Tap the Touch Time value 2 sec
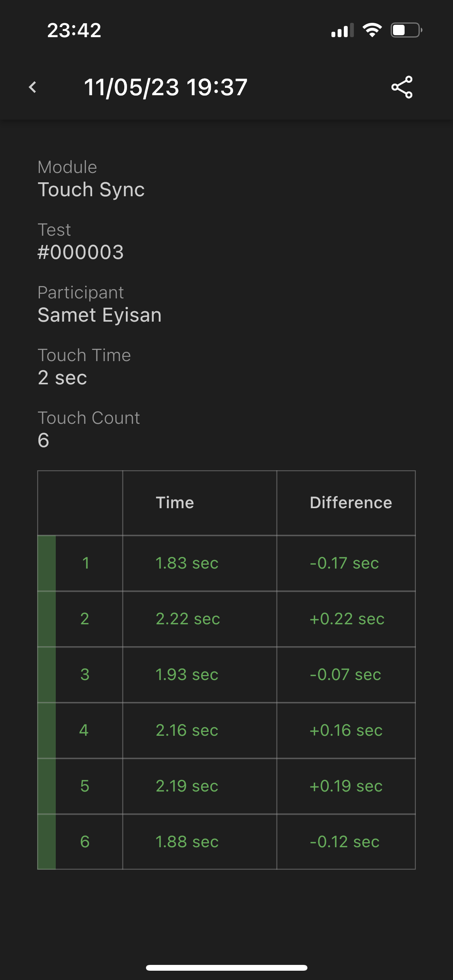This screenshot has height=980, width=453. [x=62, y=378]
